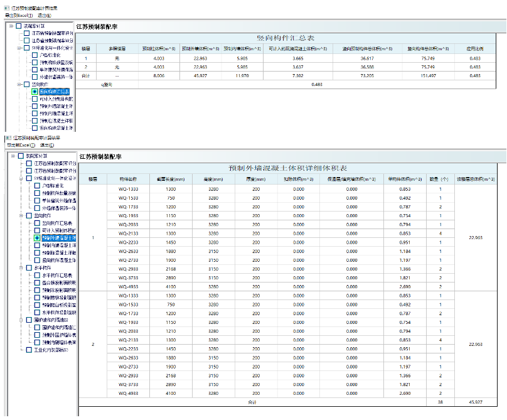Select highlighted 竖向构件汇总表 radio in top tree

point(35,92)
